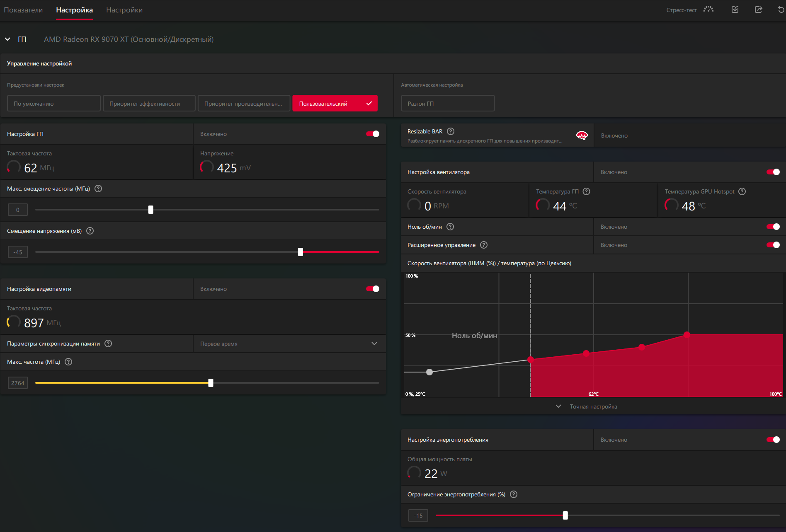Click the voltage offset field showing -45

coord(18,252)
